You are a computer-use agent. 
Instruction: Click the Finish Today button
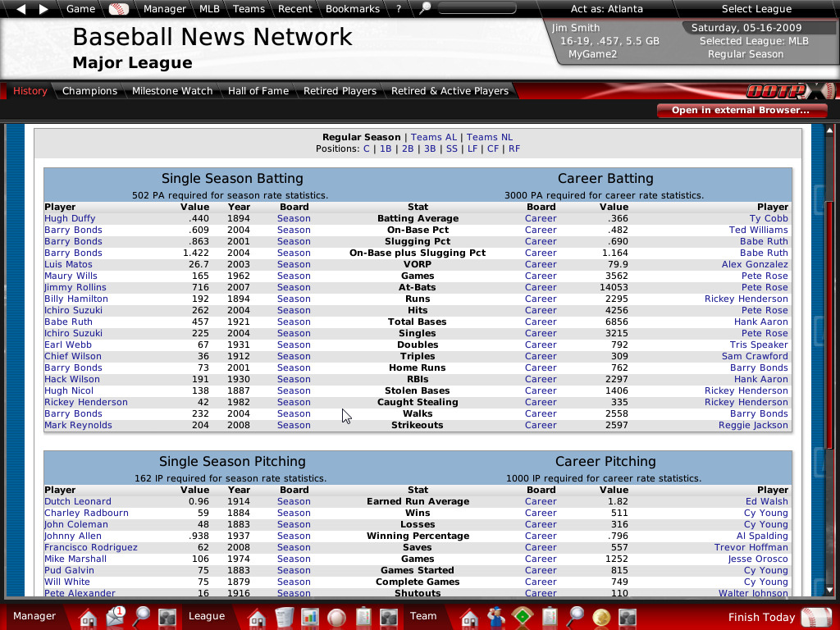[761, 617]
